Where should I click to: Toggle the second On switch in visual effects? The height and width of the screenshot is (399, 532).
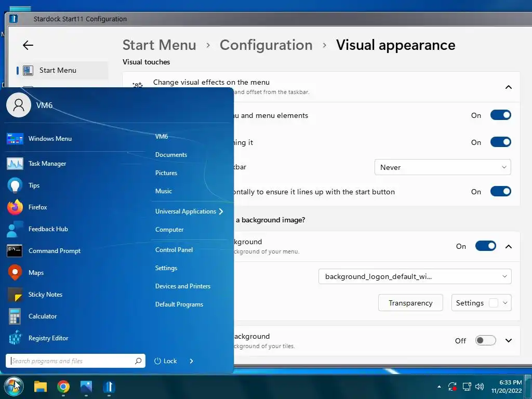point(500,142)
